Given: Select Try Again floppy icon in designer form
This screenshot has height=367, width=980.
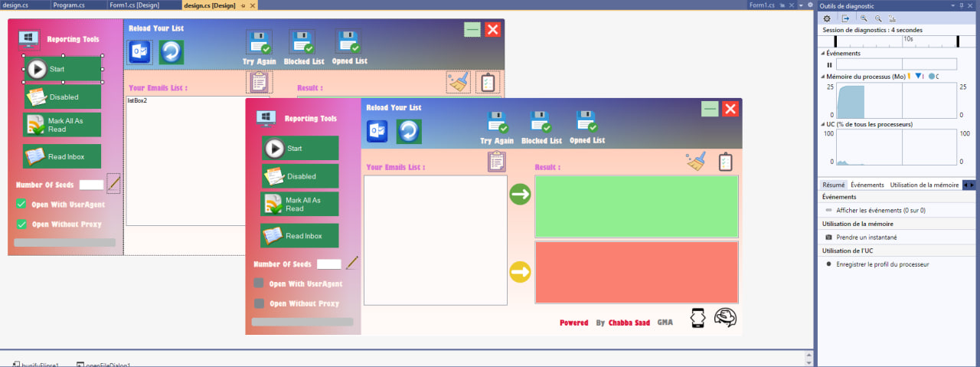Looking at the screenshot, I should [260, 43].
